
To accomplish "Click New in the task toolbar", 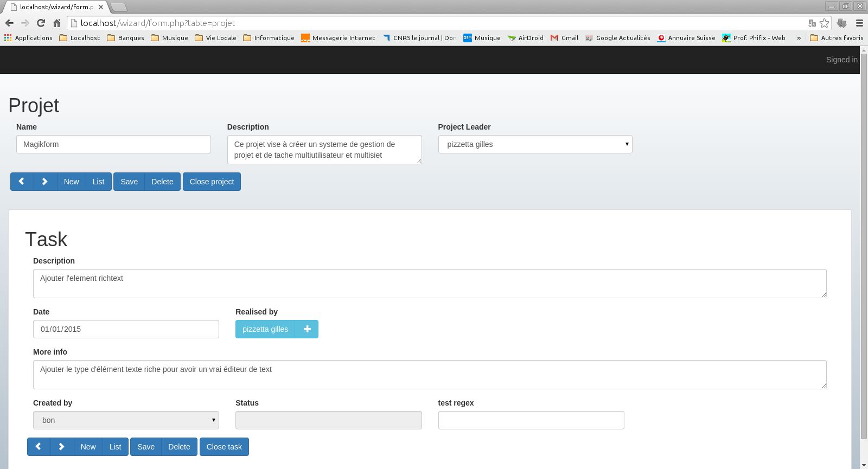I will [88, 447].
